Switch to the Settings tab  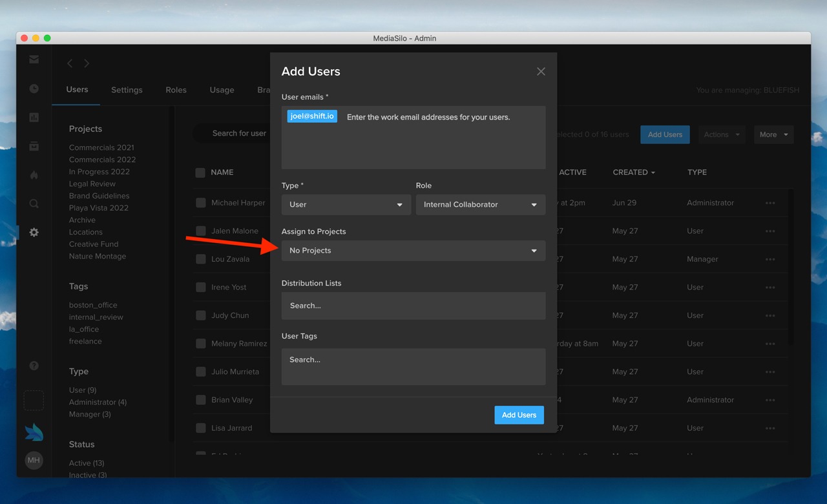tap(127, 90)
